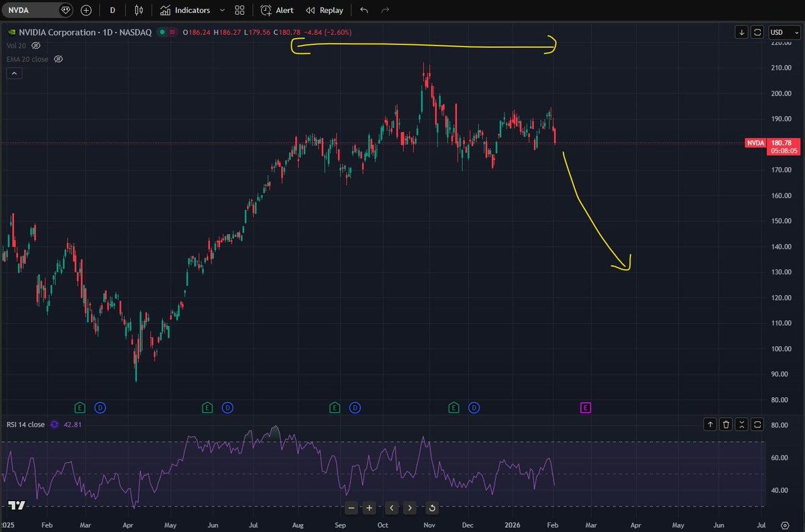
Task: Click the H186.27 high value
Action: (x=227, y=32)
